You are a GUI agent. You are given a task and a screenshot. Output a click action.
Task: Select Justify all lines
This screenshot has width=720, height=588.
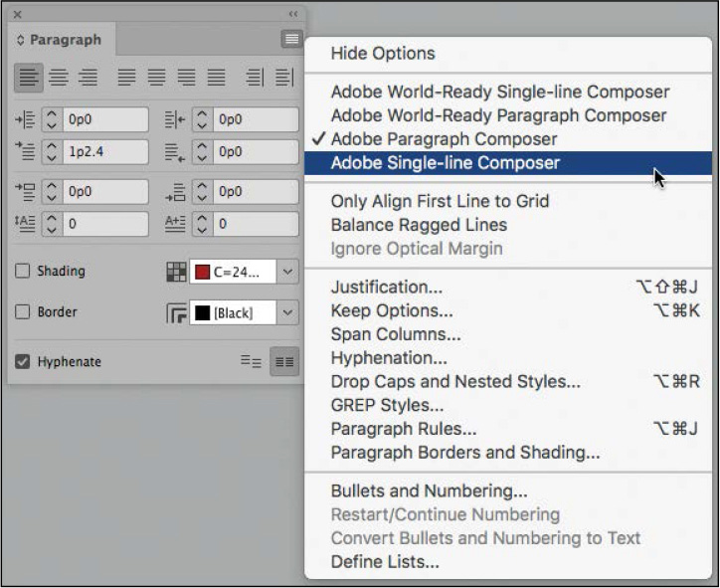[x=216, y=78]
